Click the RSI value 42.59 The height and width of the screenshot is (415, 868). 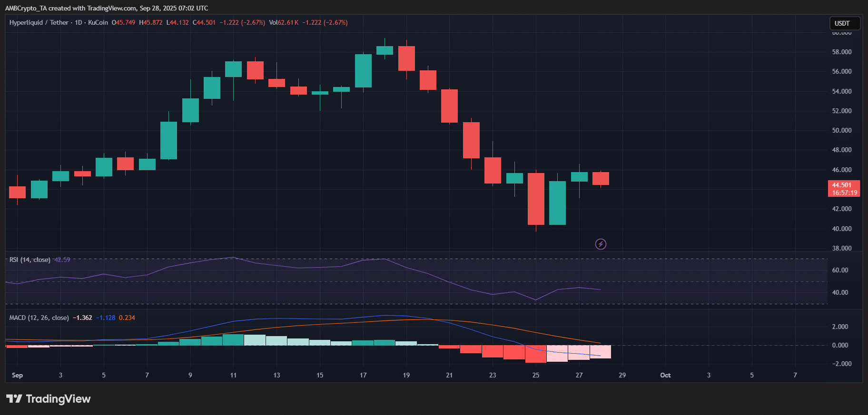click(x=62, y=260)
